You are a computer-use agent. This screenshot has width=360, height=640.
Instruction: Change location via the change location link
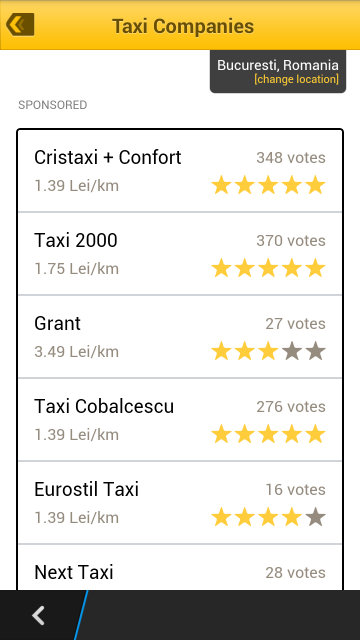point(296,79)
